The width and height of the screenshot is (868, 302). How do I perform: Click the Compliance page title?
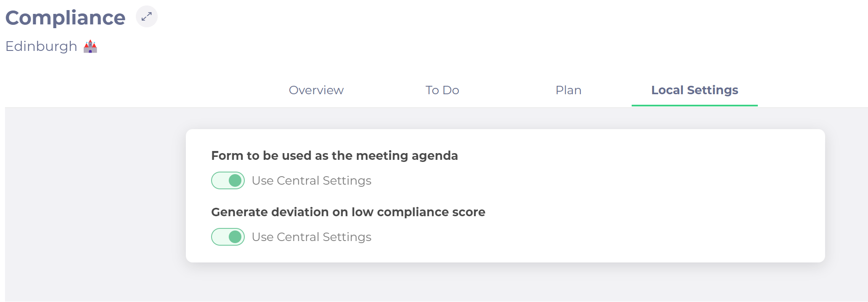click(x=66, y=18)
